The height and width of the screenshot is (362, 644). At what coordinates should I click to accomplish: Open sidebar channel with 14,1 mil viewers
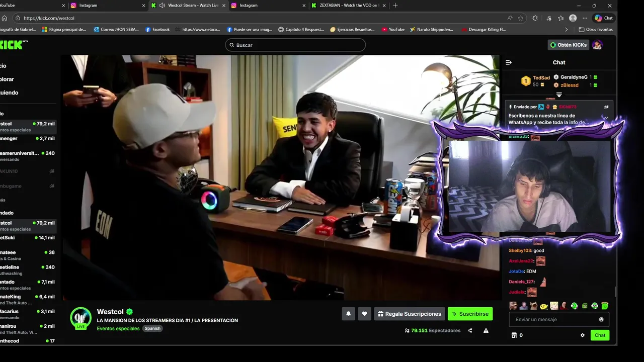pos(28,238)
